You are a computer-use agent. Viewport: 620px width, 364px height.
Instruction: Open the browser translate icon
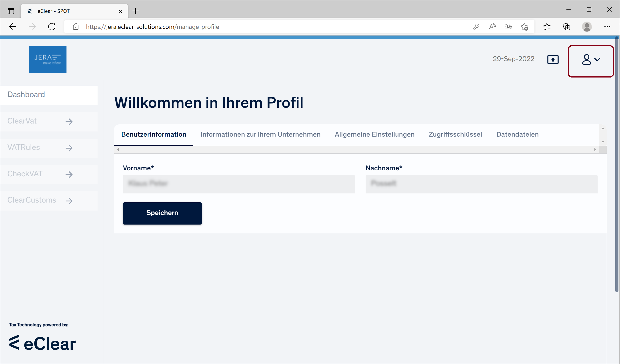click(x=508, y=27)
